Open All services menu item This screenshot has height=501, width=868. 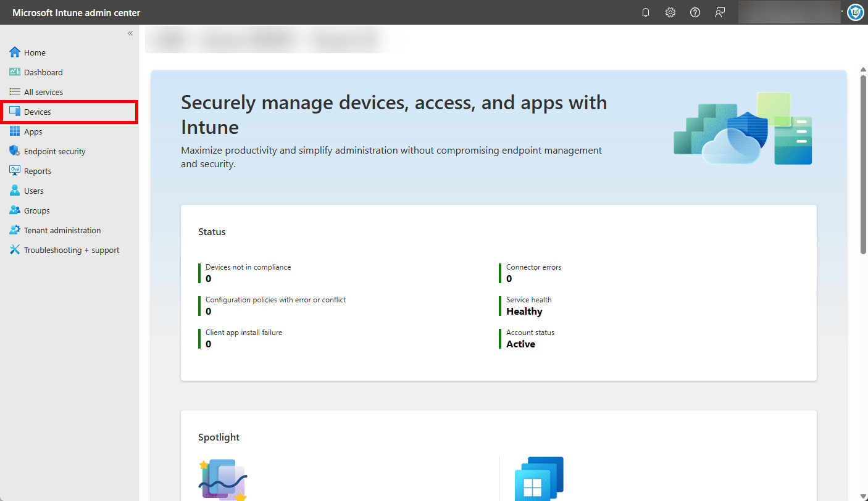[43, 92]
